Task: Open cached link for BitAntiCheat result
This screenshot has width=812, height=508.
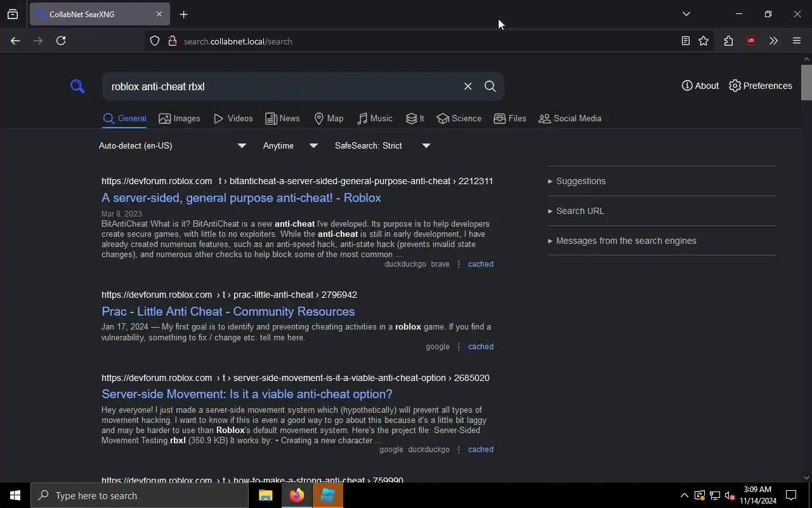Action: tap(480, 264)
